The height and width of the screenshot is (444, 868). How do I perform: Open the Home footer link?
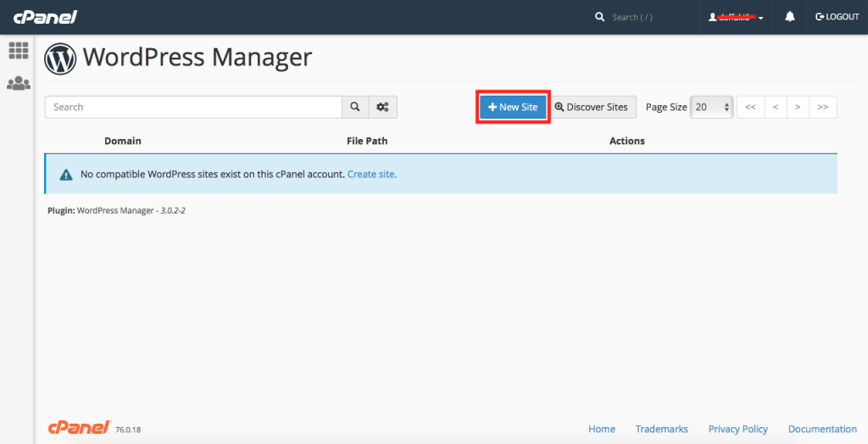click(x=602, y=429)
